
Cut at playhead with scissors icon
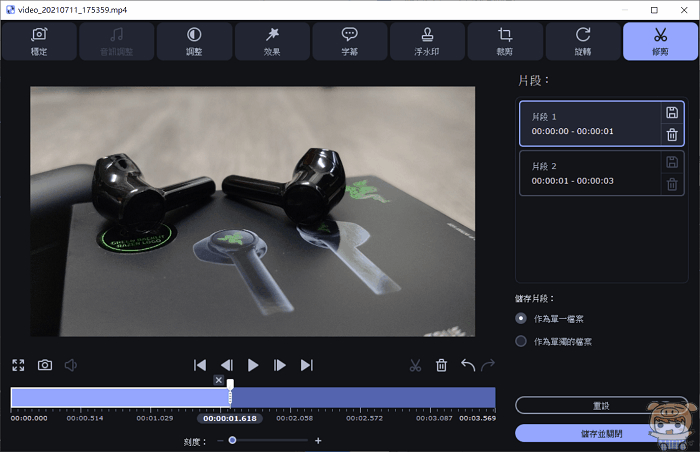tap(415, 365)
